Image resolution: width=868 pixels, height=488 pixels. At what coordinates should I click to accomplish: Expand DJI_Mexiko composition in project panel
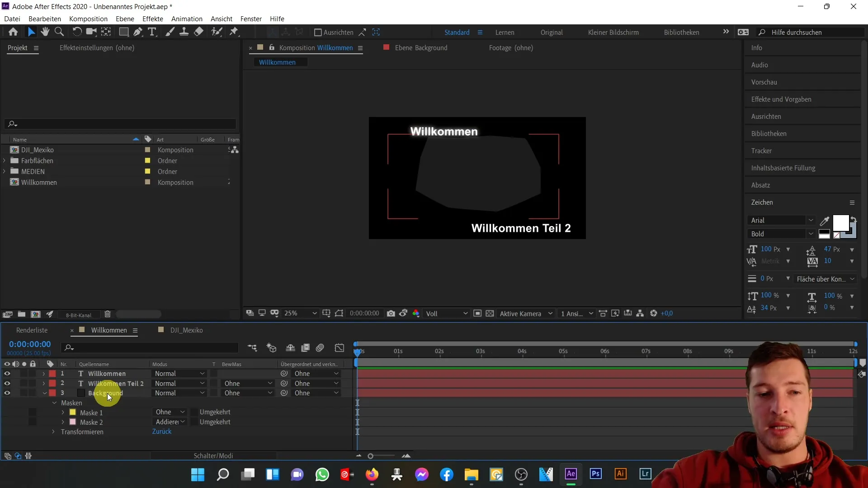(x=5, y=150)
